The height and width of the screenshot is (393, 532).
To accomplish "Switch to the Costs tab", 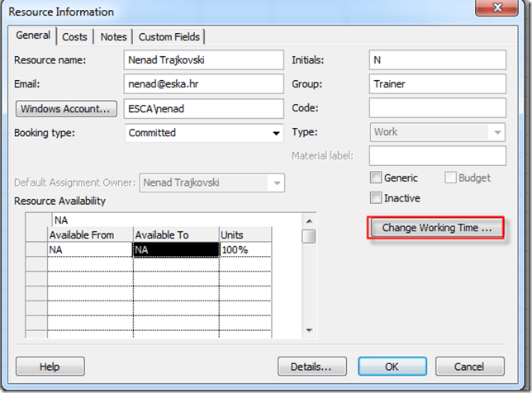I will [74, 37].
